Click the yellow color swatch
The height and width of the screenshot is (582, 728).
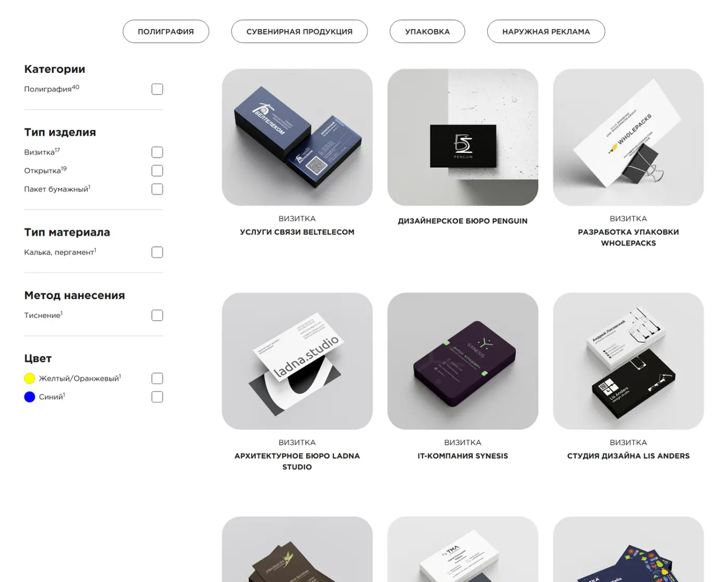tap(30, 378)
